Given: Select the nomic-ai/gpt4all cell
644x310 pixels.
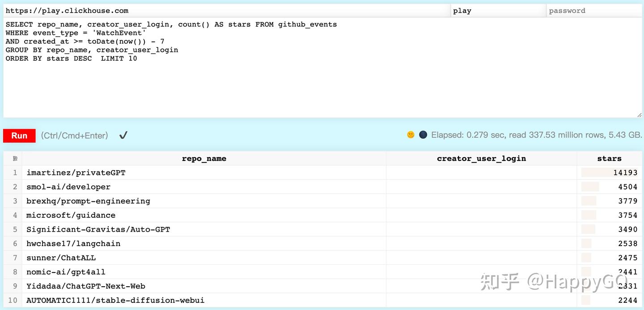Looking at the screenshot, I should [204, 272].
